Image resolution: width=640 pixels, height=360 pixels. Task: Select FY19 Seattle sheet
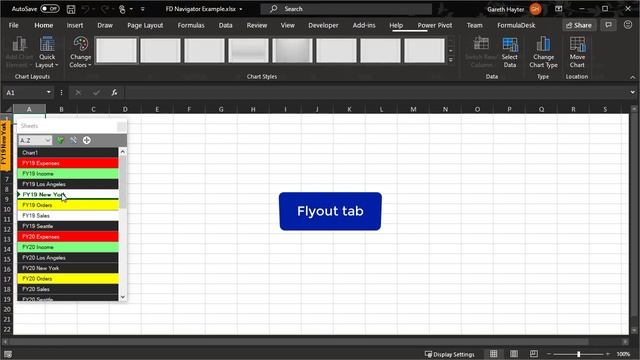tap(68, 226)
